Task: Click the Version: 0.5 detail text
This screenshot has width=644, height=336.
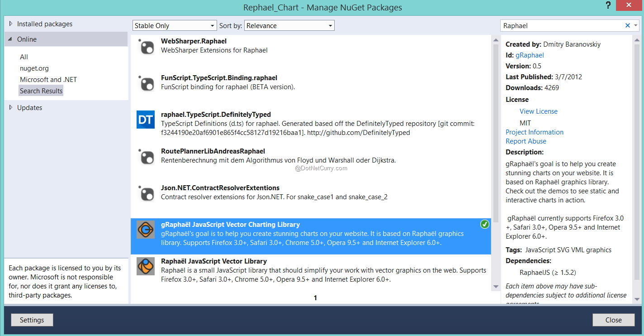Action: 523,66
